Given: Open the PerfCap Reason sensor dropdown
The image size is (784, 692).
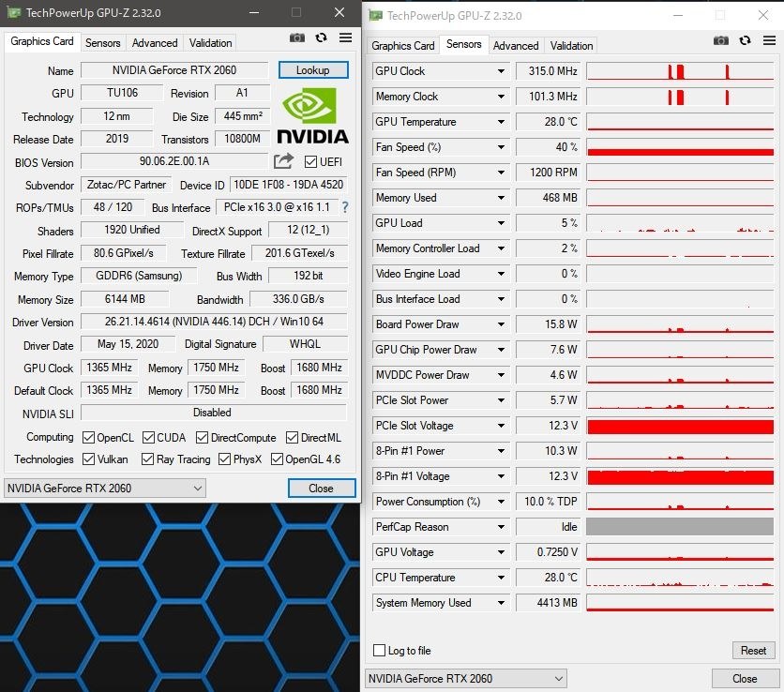Looking at the screenshot, I should click(x=501, y=527).
